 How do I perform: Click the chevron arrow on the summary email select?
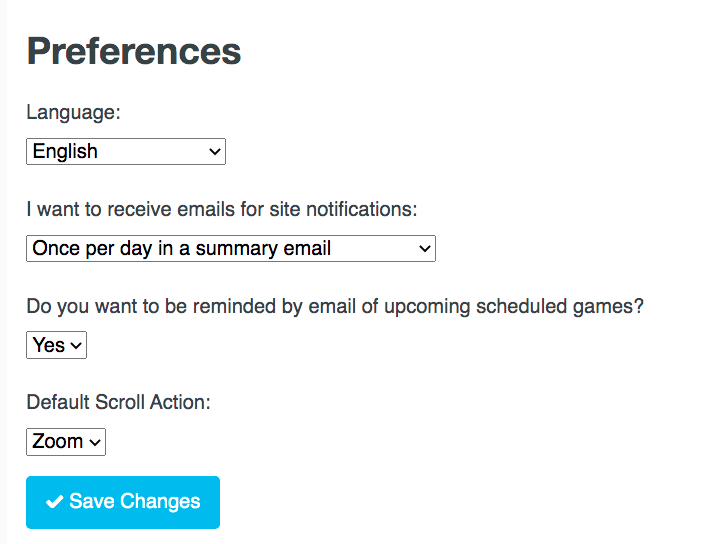click(x=424, y=248)
